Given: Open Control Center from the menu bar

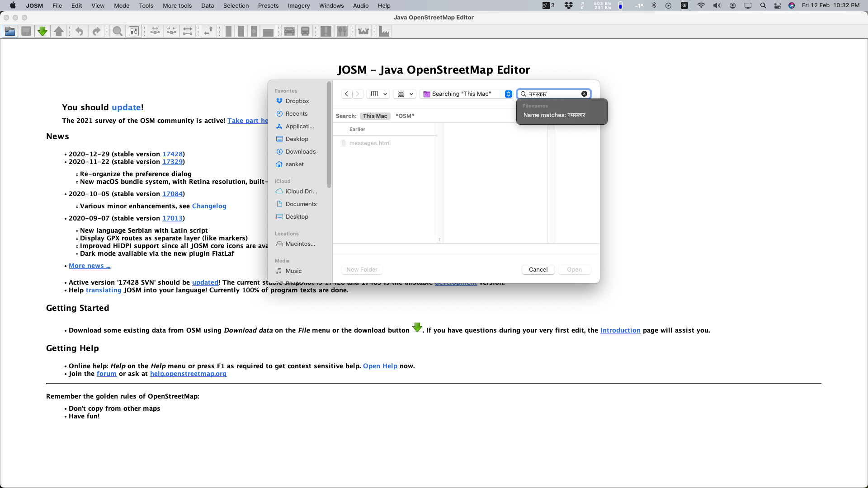Looking at the screenshot, I should pyautogui.click(x=778, y=5).
